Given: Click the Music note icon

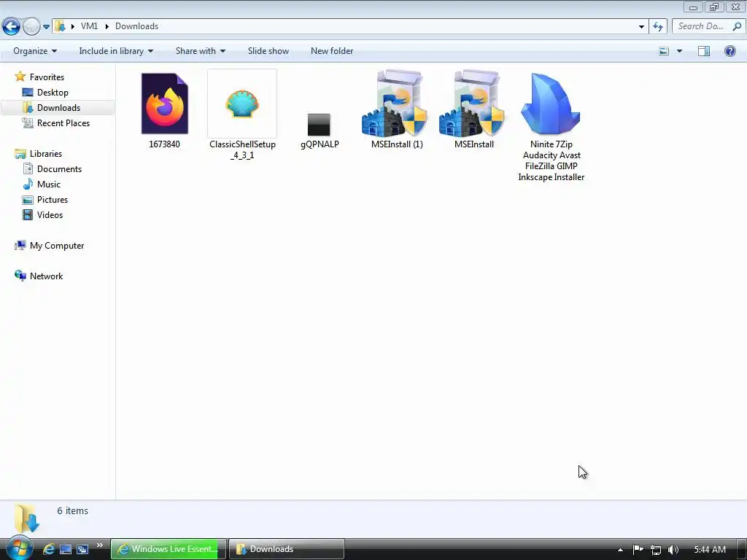Looking at the screenshot, I should (28, 184).
